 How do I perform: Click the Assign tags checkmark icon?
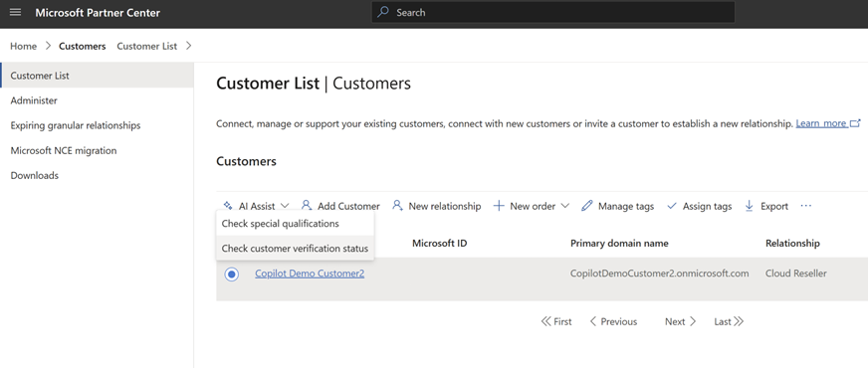(x=672, y=206)
